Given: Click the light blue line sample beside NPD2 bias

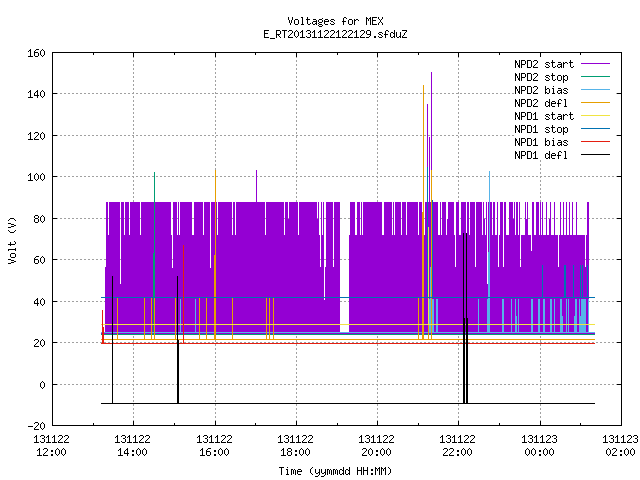Looking at the screenshot, I should pyautogui.click(x=595, y=90).
